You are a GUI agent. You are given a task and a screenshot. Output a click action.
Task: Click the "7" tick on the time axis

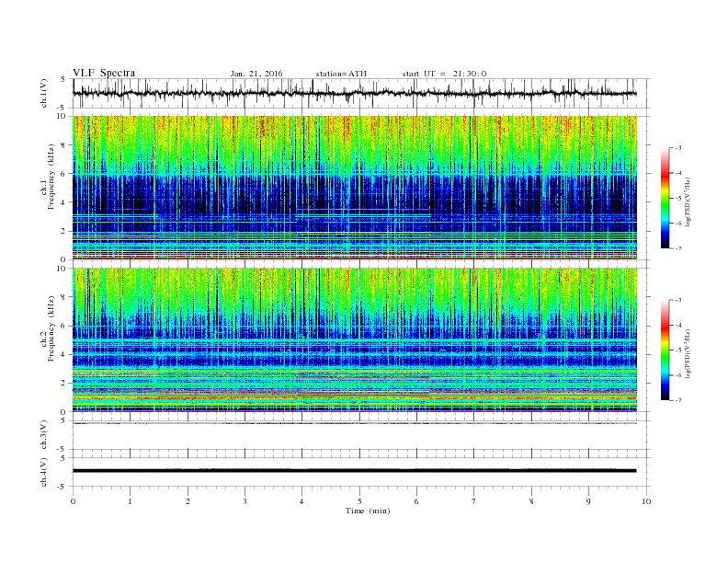[473, 501]
